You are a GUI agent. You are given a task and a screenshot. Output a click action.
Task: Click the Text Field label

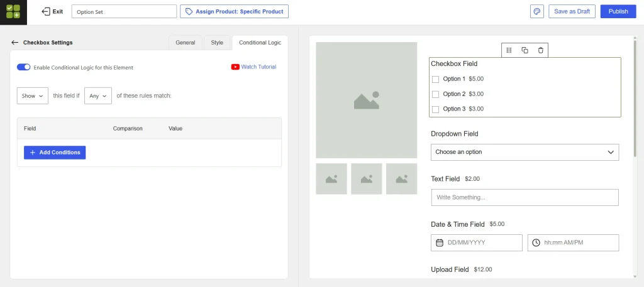(x=445, y=179)
